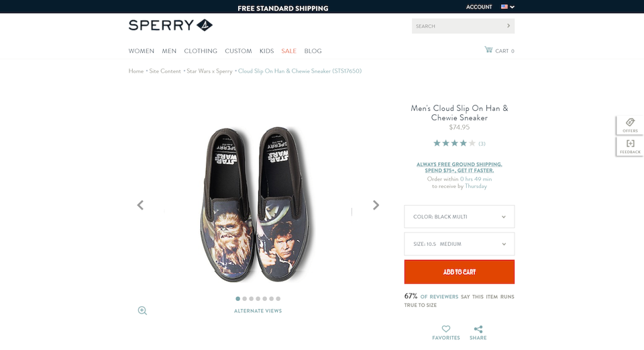The height and width of the screenshot is (350, 644).
Task: Click the zoom magnifier icon
Action: pos(142,310)
